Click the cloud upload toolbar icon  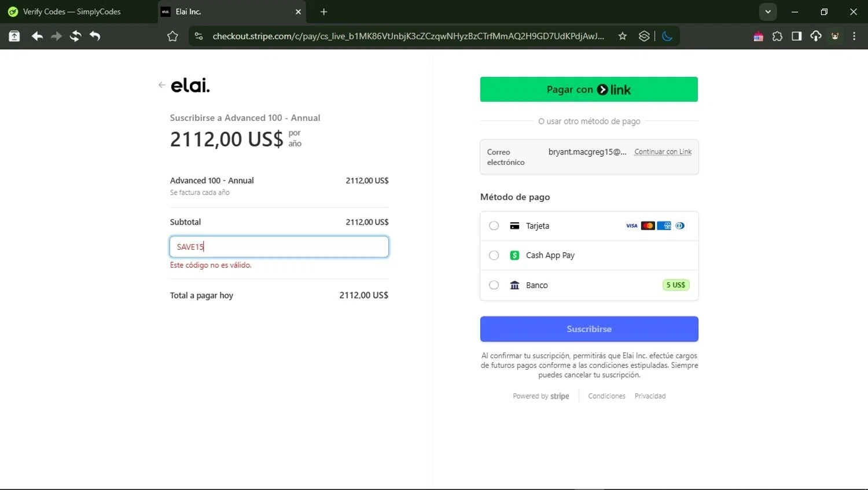tap(815, 36)
